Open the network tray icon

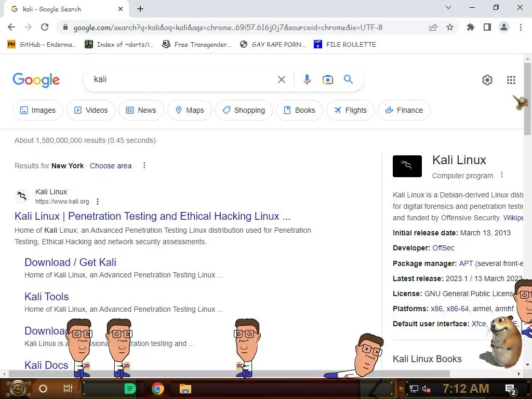pyautogui.click(x=414, y=389)
